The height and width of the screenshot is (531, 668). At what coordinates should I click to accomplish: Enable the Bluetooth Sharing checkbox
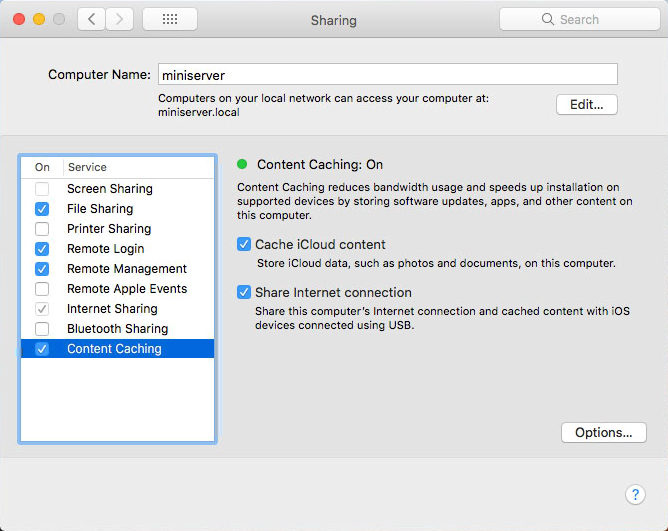click(42, 329)
